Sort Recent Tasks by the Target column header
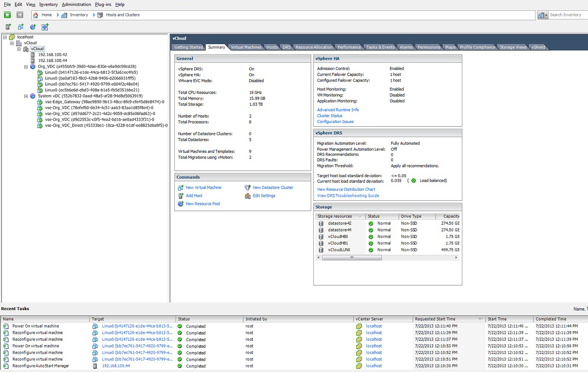This screenshot has height=372, width=588. [133, 319]
